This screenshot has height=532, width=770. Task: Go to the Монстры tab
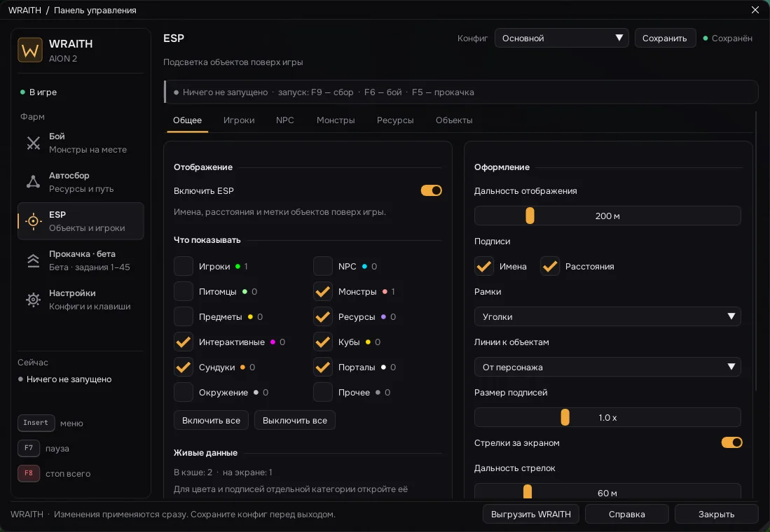[x=336, y=120]
